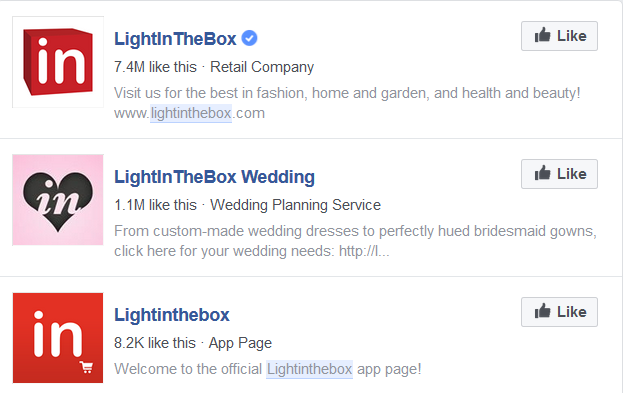Click the 7.4M like this count
The height and width of the screenshot is (393, 623).
(x=155, y=67)
